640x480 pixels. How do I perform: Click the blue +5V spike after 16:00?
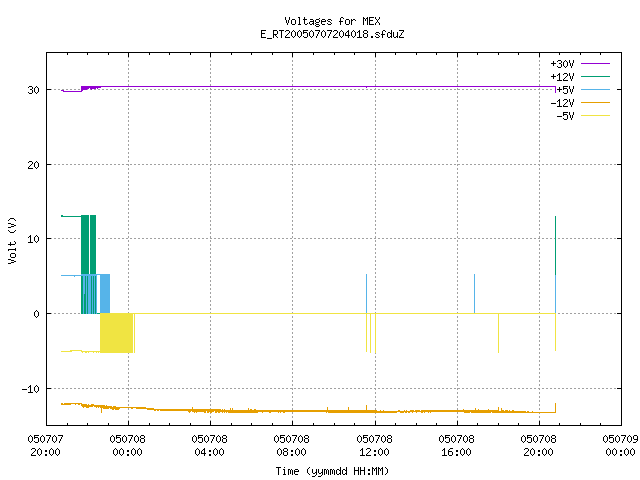click(474, 294)
